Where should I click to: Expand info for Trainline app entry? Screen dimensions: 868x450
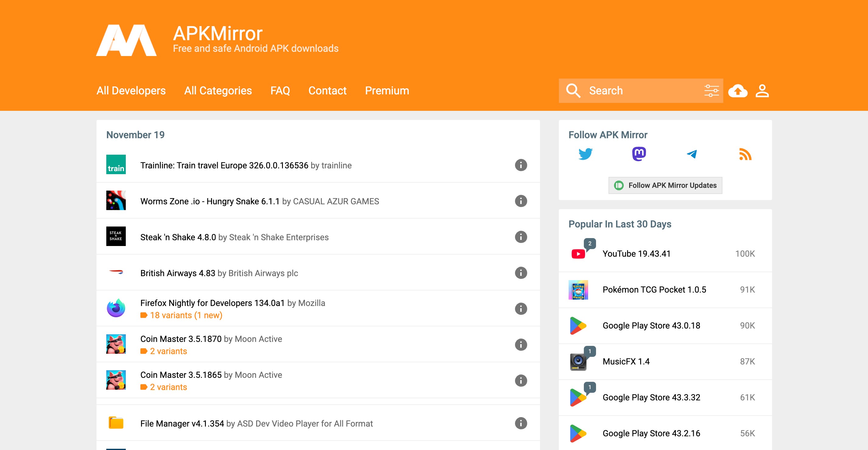pyautogui.click(x=520, y=165)
